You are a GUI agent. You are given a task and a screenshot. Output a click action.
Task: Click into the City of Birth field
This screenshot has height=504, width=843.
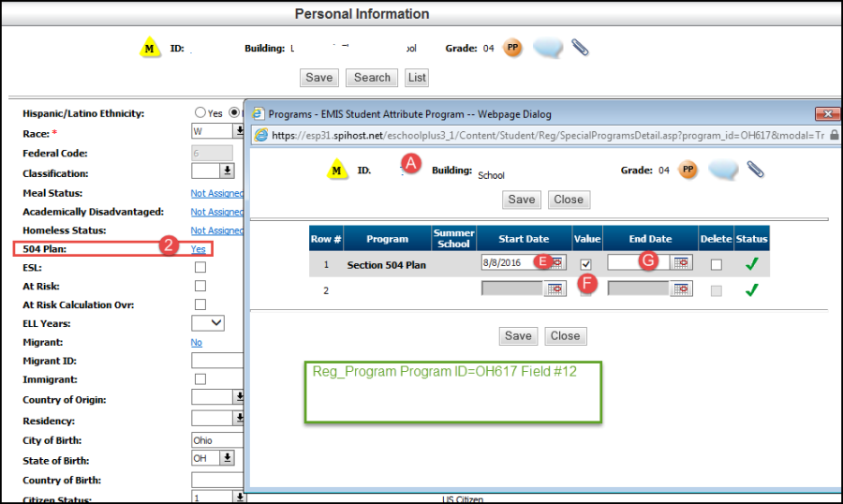point(216,439)
